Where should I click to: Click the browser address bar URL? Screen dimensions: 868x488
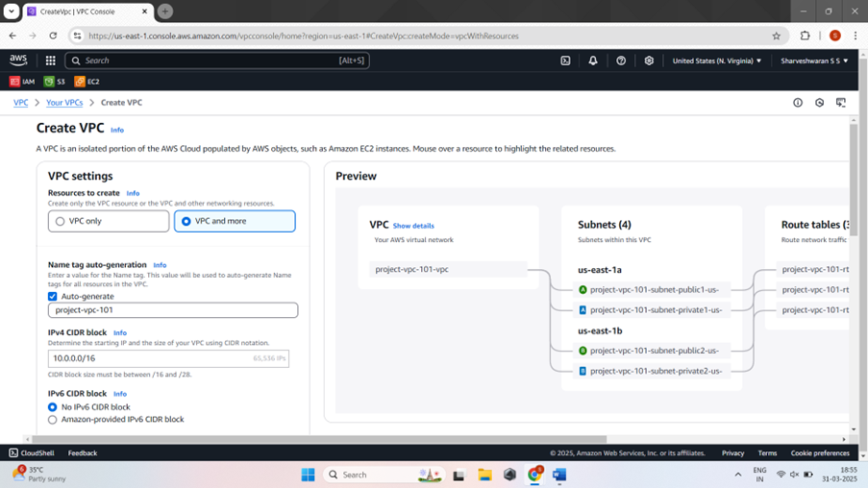[x=304, y=36]
